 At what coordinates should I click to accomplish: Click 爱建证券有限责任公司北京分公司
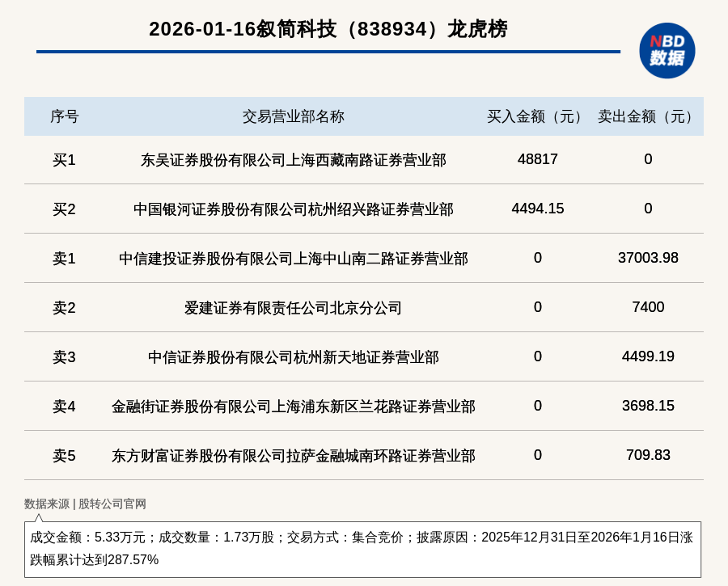click(293, 308)
